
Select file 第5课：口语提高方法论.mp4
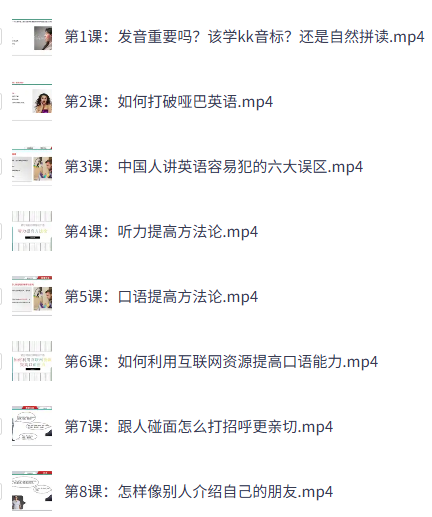(x=161, y=296)
